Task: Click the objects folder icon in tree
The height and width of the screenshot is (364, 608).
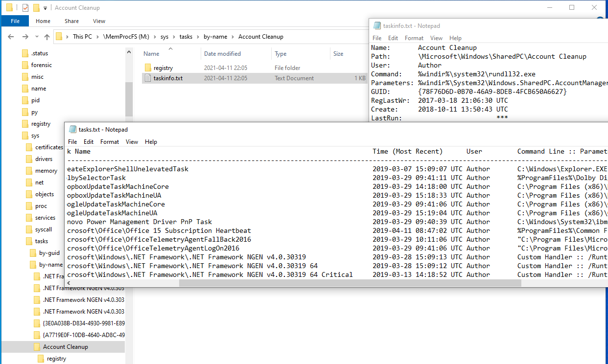Action: pyautogui.click(x=29, y=194)
